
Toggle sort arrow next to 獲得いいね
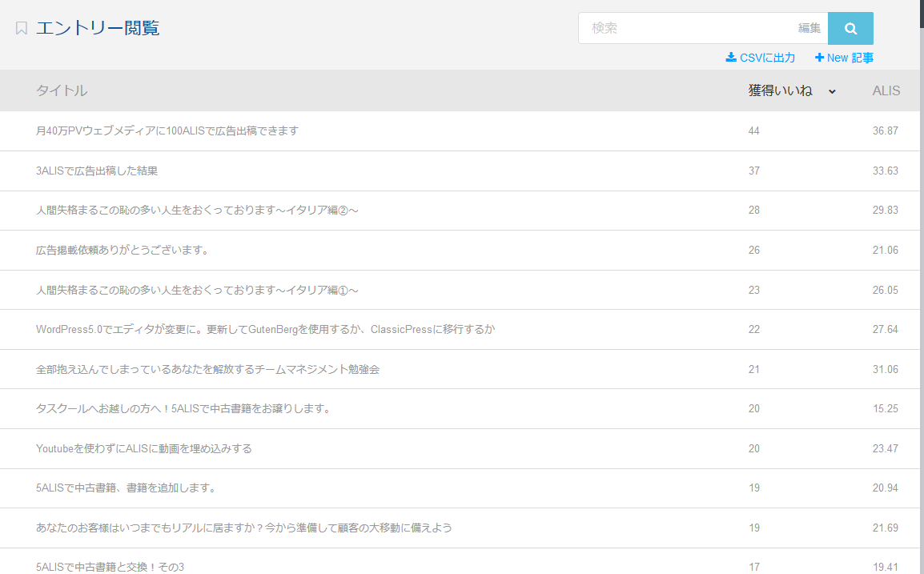832,91
